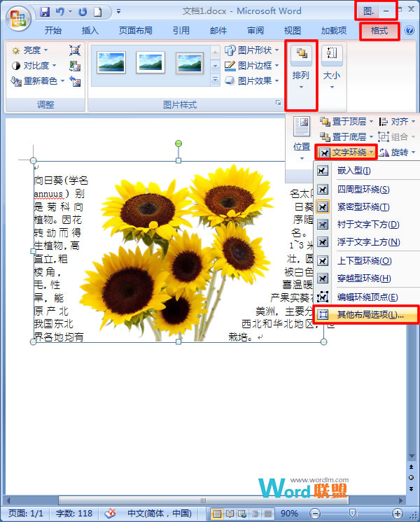Open the 对比度 contrast dropdown
This screenshot has width=420, height=522.
[x=34, y=66]
